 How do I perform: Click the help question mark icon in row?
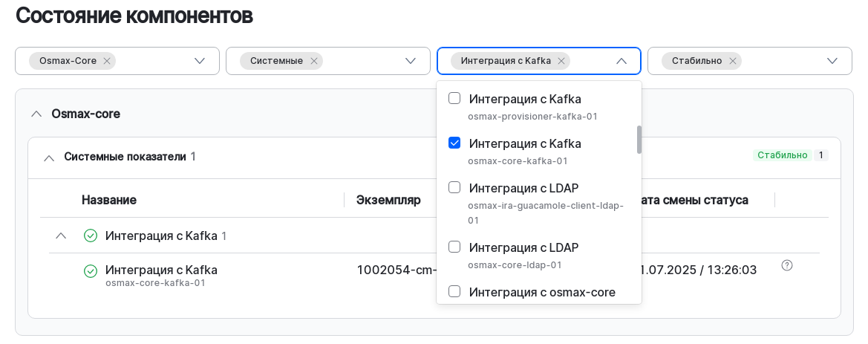point(787,265)
